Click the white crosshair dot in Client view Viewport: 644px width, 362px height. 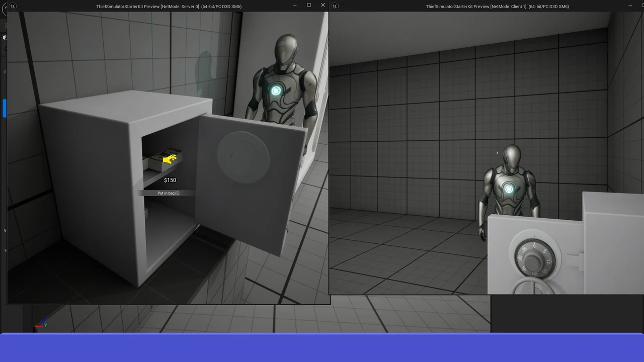(x=497, y=153)
